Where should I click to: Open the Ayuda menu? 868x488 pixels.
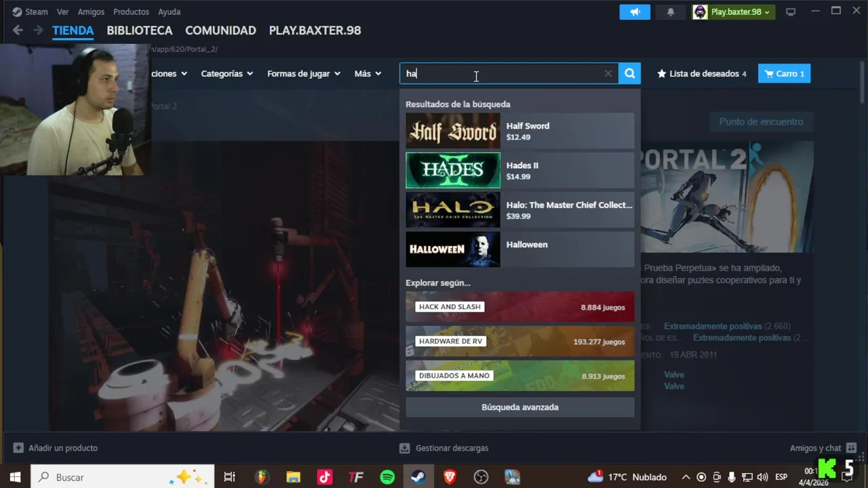click(x=169, y=12)
